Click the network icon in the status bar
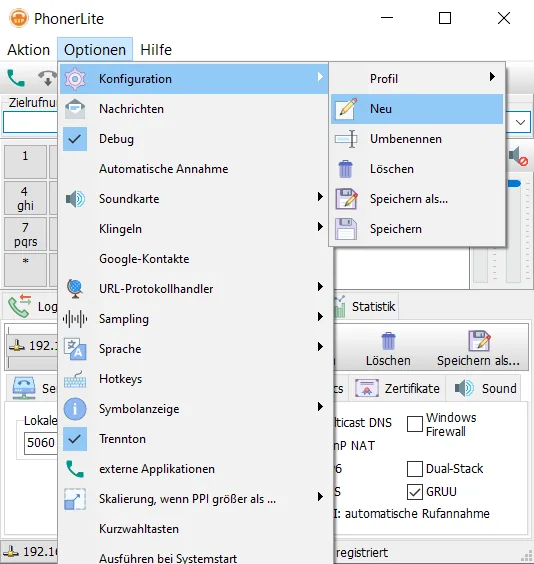534x564 pixels. [x=11, y=551]
